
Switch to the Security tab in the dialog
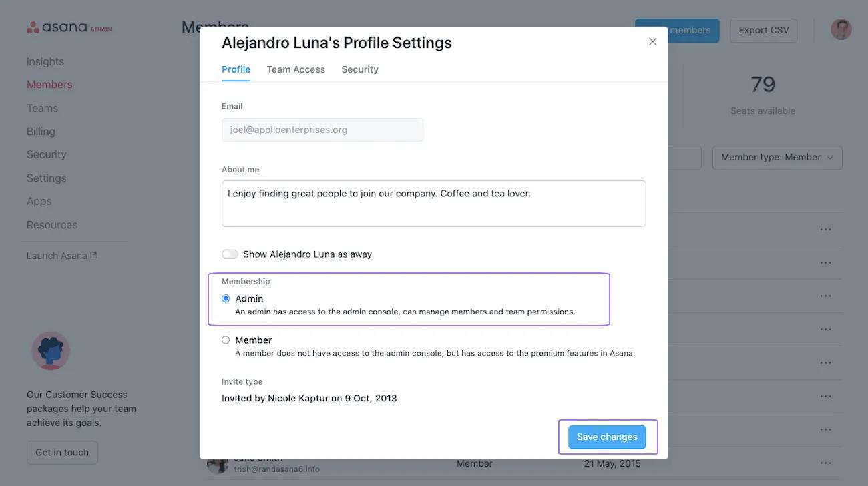359,69
